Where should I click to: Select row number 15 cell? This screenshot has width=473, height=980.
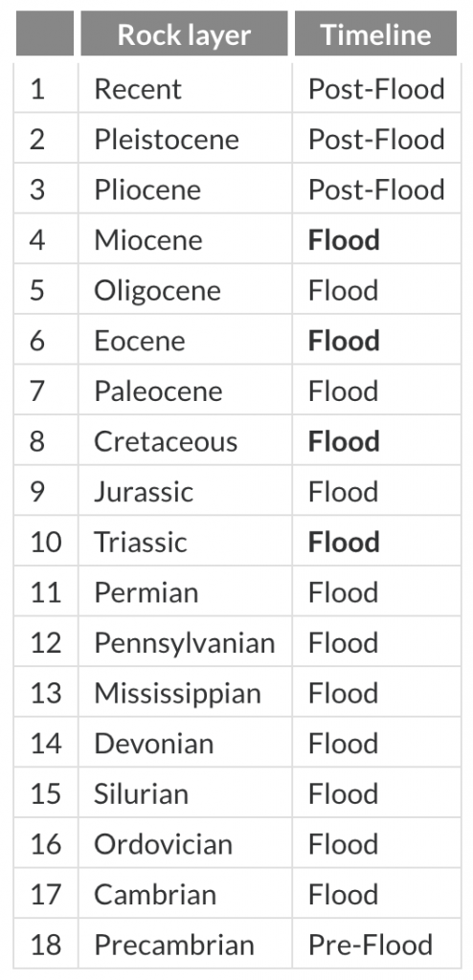(46, 792)
